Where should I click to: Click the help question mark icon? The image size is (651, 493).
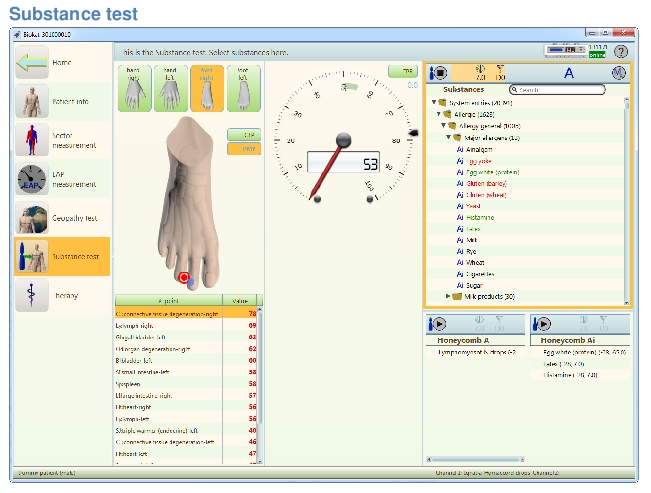pos(621,51)
